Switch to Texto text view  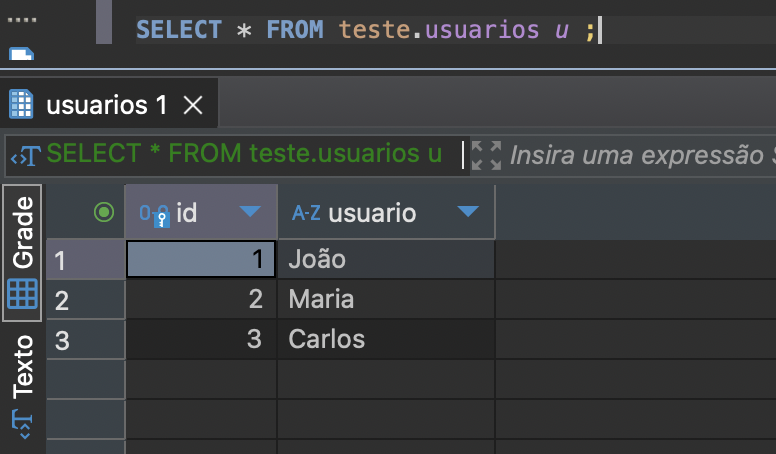[x=22, y=387]
